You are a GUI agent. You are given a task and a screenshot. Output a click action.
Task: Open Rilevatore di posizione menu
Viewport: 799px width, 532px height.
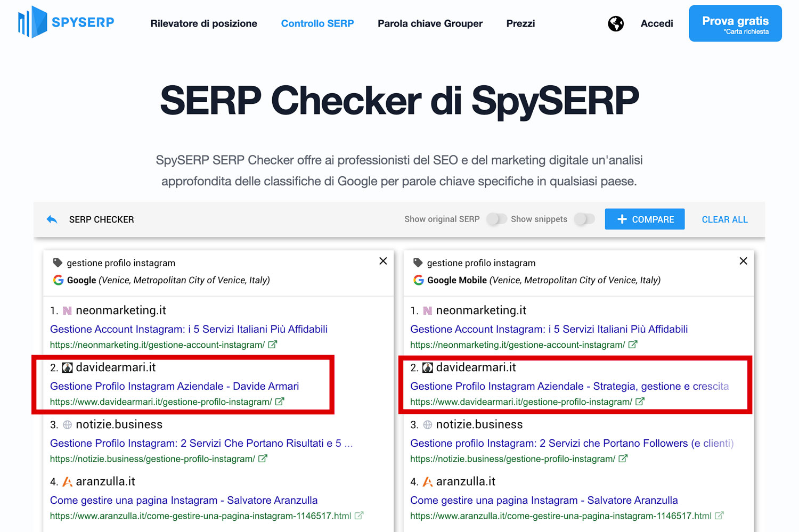coord(203,23)
